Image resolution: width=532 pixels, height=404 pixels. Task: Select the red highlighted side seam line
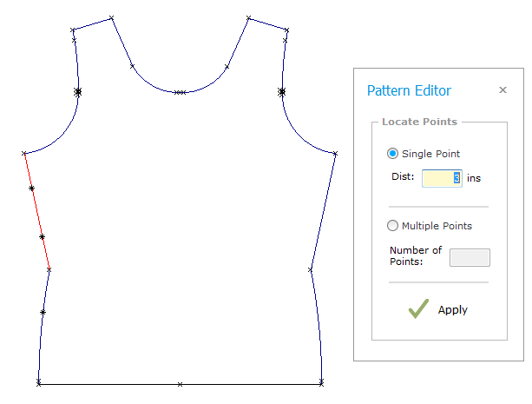point(37,212)
